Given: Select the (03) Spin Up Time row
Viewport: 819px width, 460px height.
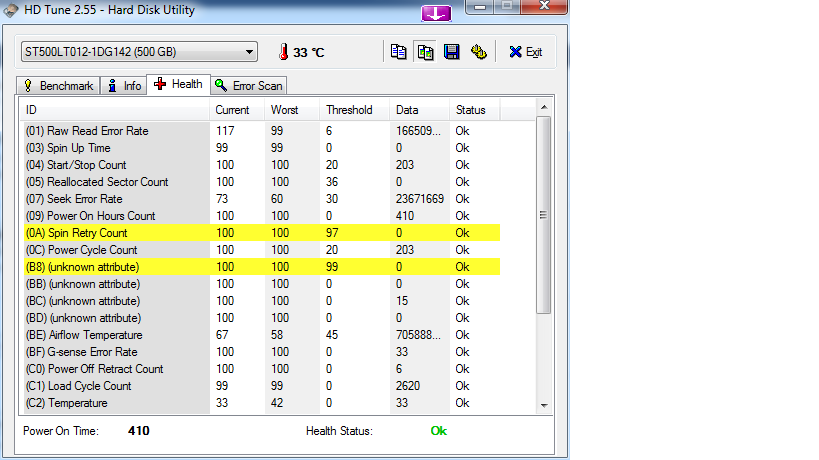Looking at the screenshot, I should [x=260, y=148].
